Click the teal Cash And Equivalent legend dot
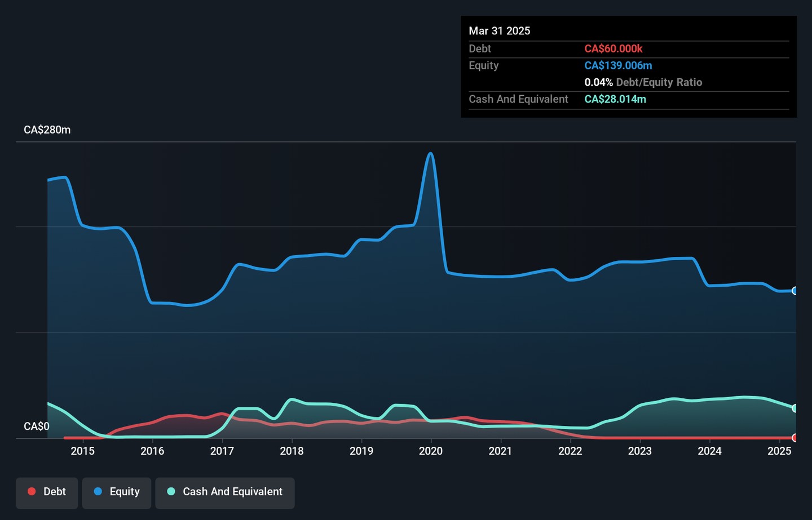The image size is (812, 520). pyautogui.click(x=171, y=492)
